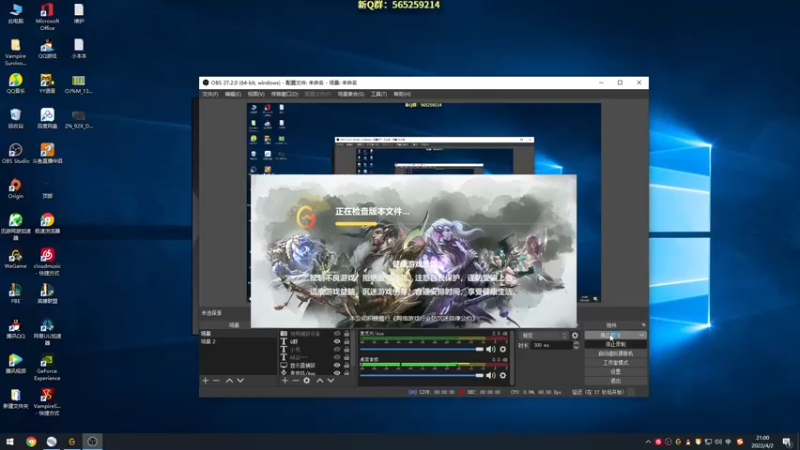Move the selected source up
Viewport: 800px width, 450px height.
coord(319,381)
